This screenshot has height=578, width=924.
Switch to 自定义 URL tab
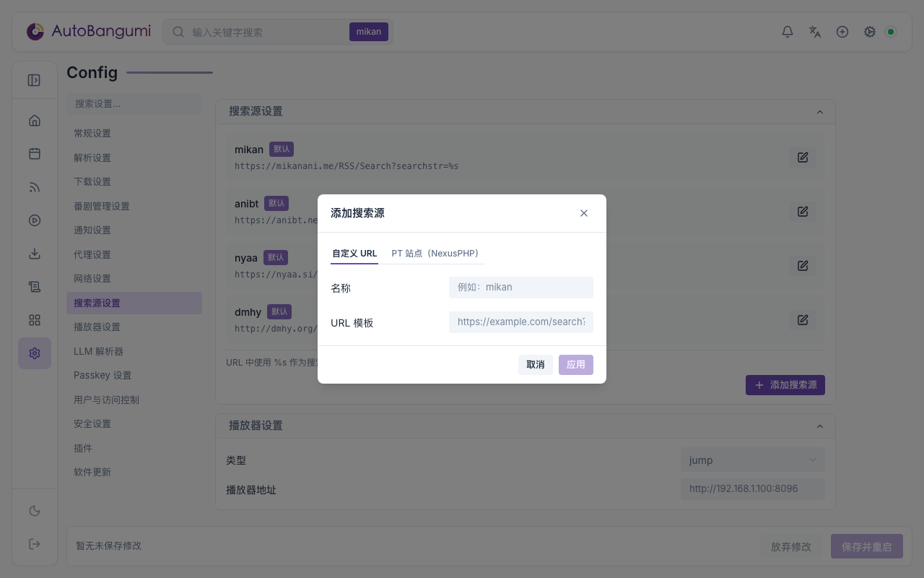(x=354, y=254)
